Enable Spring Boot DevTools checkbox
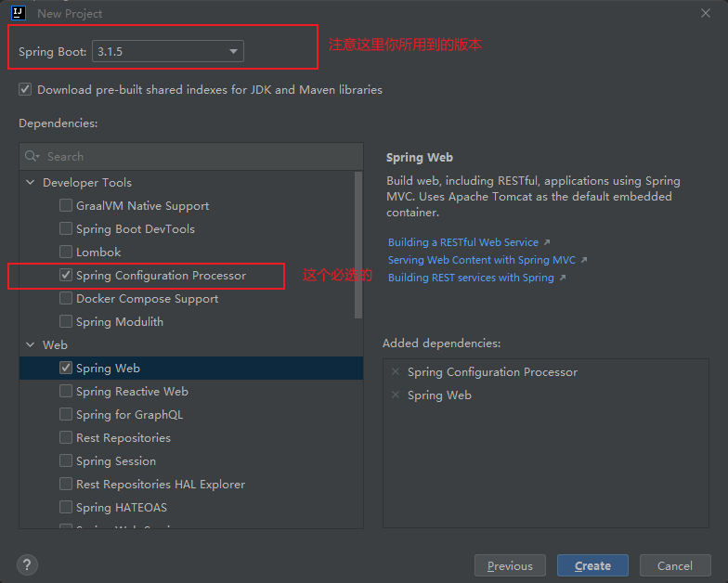This screenshot has height=583, width=728. [x=66, y=228]
